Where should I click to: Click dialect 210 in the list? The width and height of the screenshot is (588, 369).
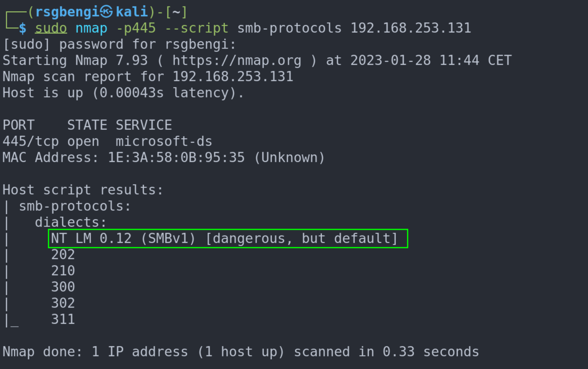tap(63, 271)
